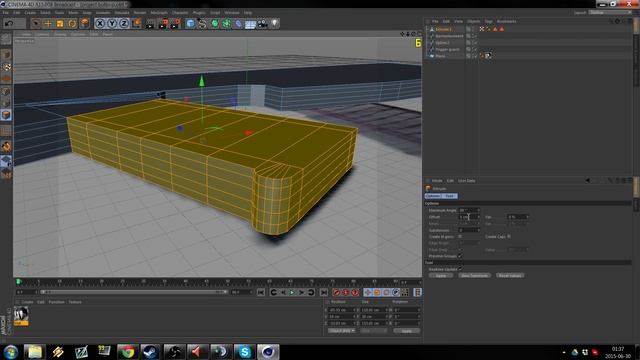Click Apply button in Coordinates panel

pos(407,331)
